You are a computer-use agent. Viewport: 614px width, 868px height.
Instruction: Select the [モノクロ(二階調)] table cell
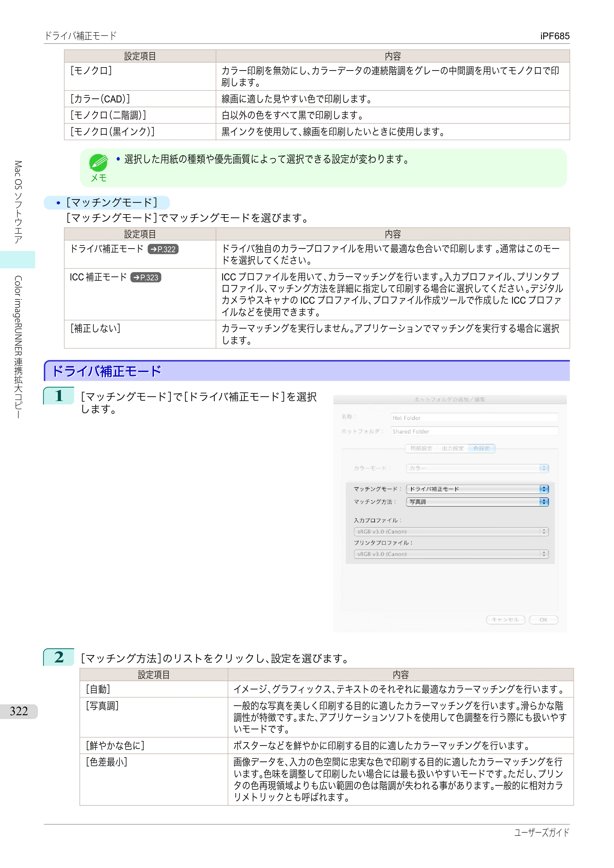point(140,115)
